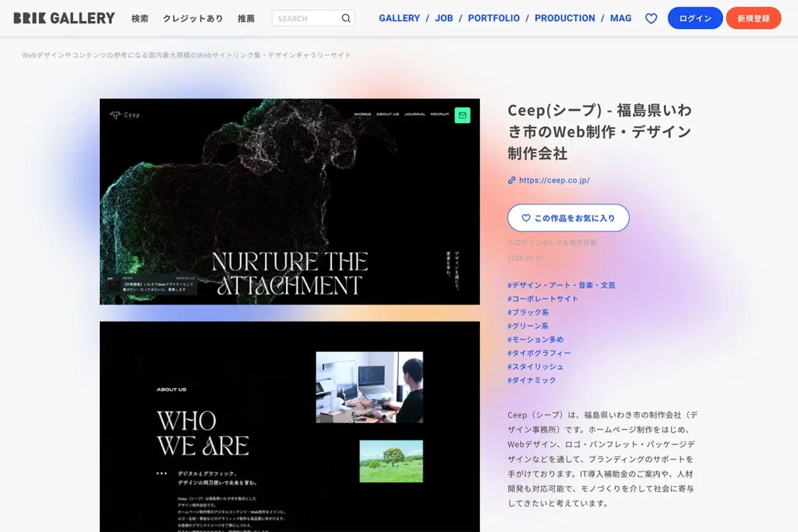
Task: Click the green mail icon in the Ceep screenshot
Action: [x=462, y=115]
